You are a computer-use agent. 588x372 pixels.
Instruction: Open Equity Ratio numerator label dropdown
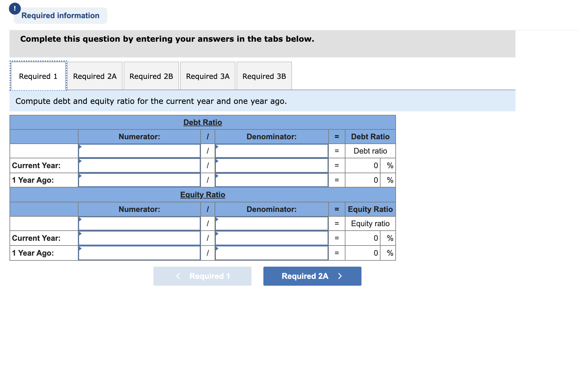tap(139, 224)
